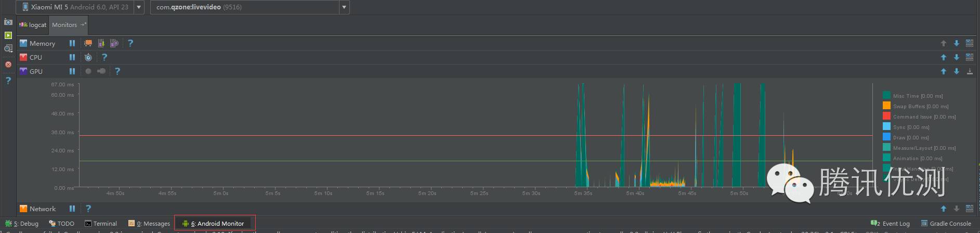Open CPU monitor help question mark
Viewport: 980px width, 233px height.
(x=104, y=57)
